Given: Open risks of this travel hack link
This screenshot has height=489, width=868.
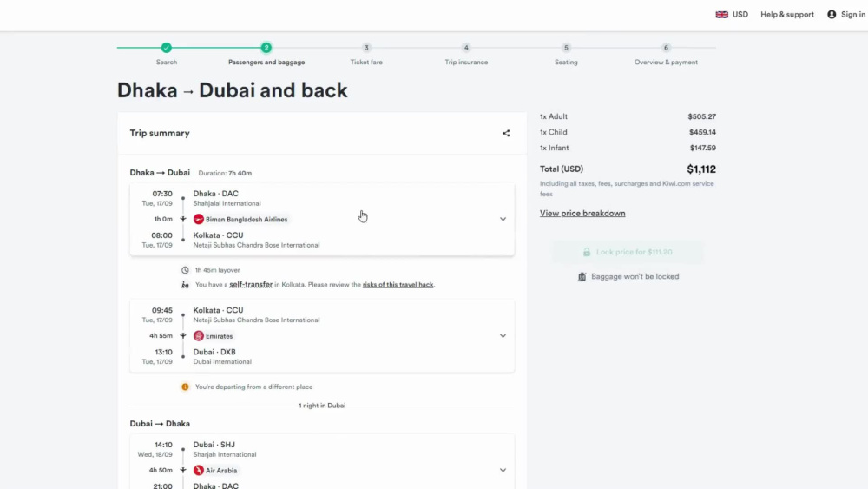Looking at the screenshot, I should tap(398, 285).
